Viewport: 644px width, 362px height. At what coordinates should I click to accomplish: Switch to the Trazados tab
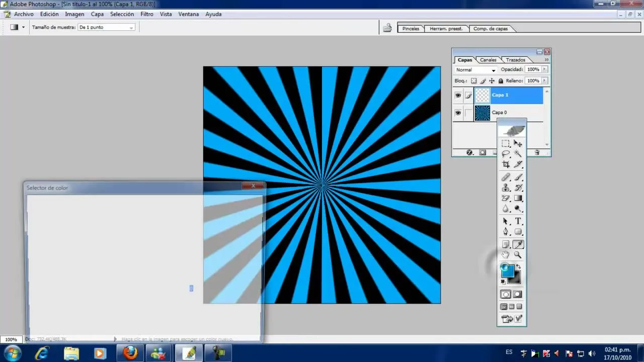pos(515,60)
